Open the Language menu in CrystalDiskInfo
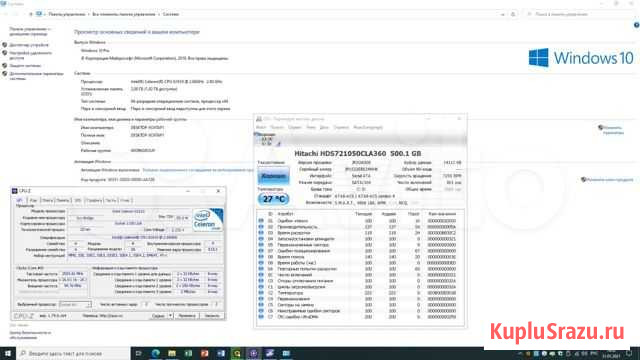 [368, 127]
